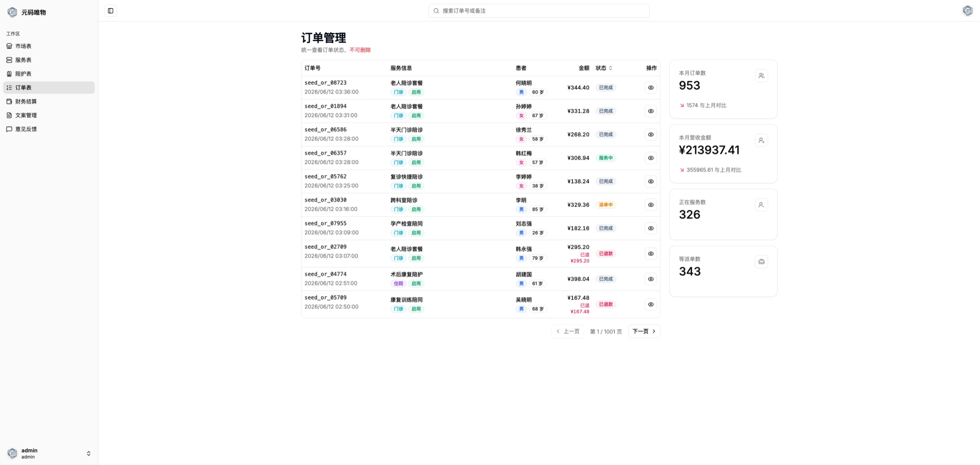
Task: Click 已退款 badge for seed_or_02709
Action: [x=606, y=254]
